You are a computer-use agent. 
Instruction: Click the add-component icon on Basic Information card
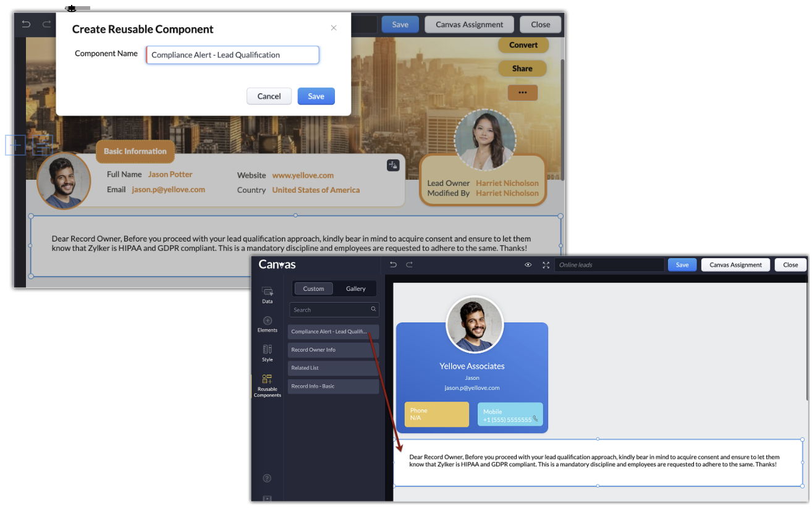393,165
